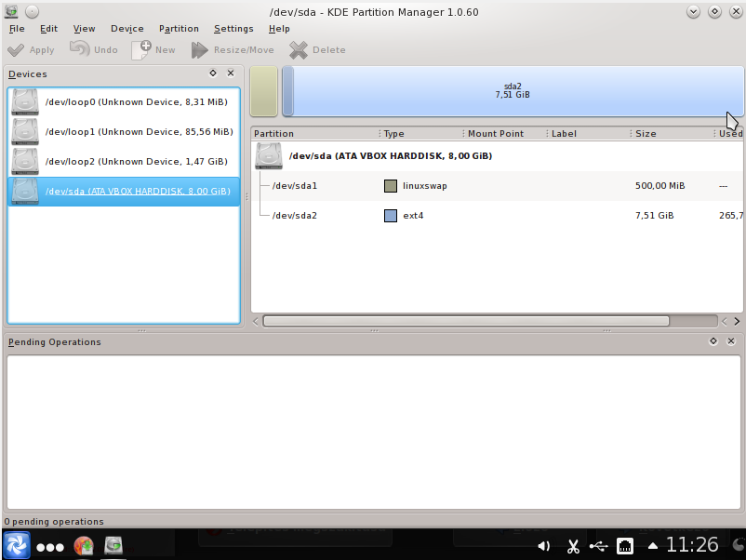The width and height of the screenshot is (746, 560).
Task: Click the Partition Manager taskbar icon
Action: pos(113,545)
